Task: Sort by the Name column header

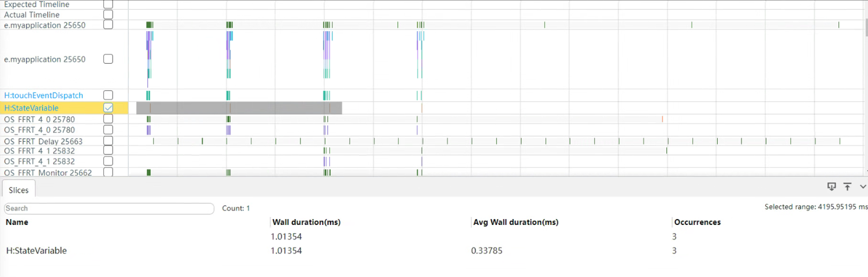Action: 17,222
